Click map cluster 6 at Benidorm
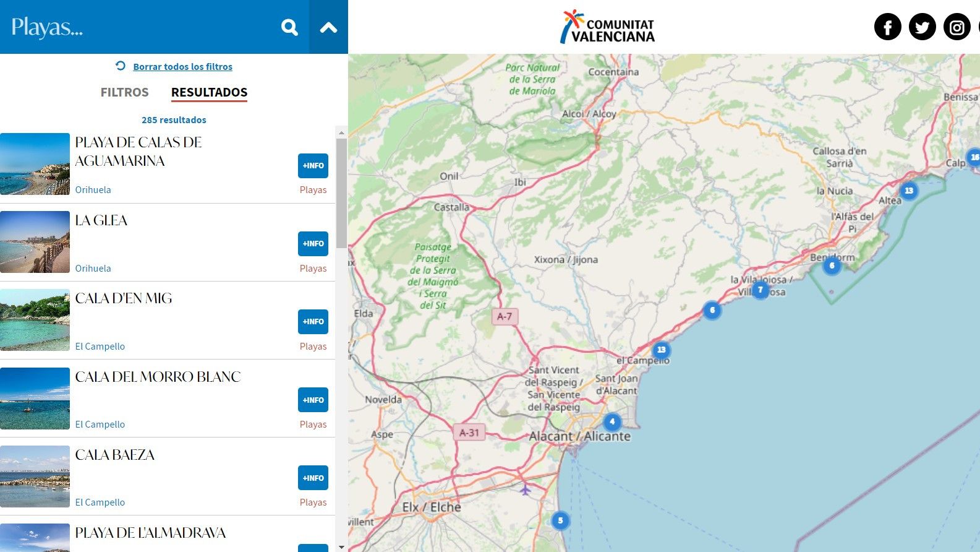 [x=832, y=266]
